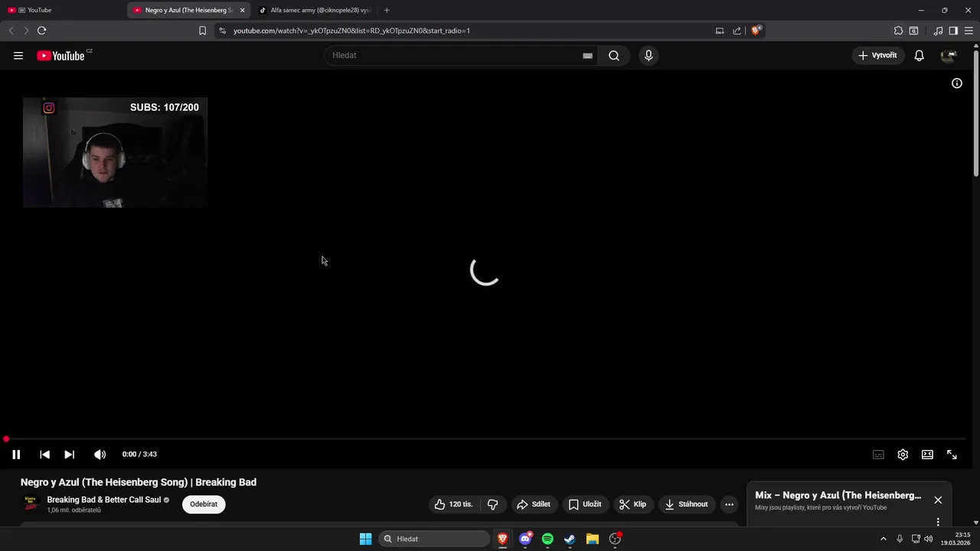
Task: Show the video info card icon
Action: pyautogui.click(x=956, y=83)
